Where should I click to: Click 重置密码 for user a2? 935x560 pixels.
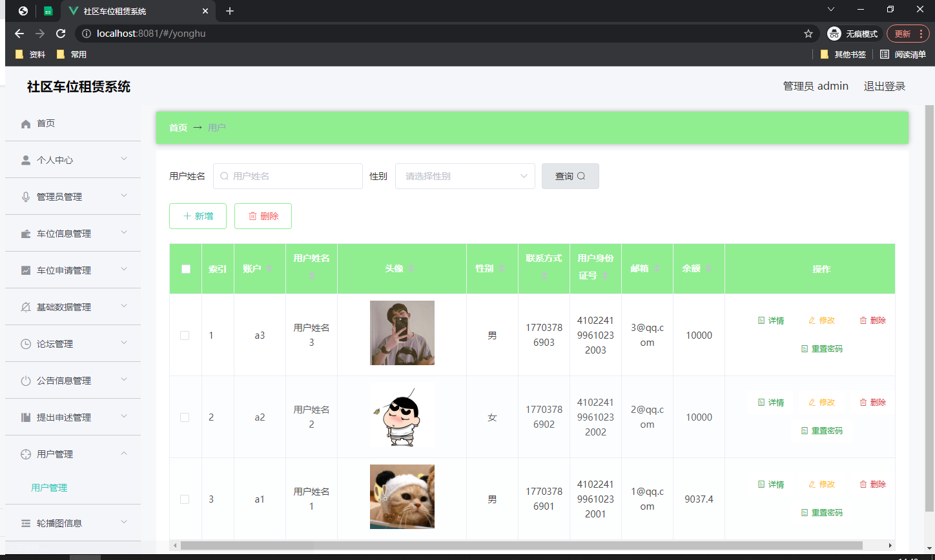click(822, 430)
